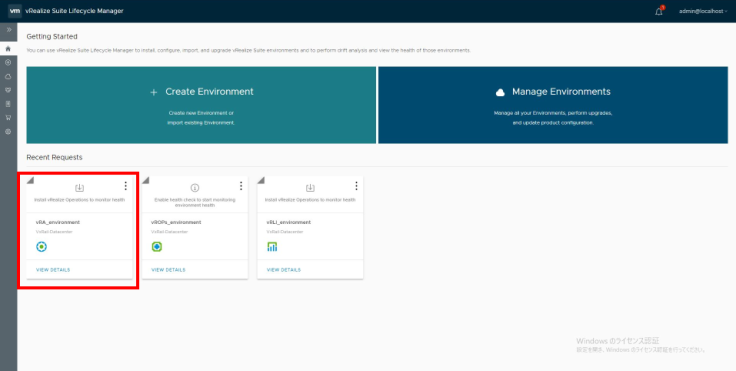Click 'Install vRealize Operations' message on vRLI card
736x371 pixels.
tap(310, 200)
